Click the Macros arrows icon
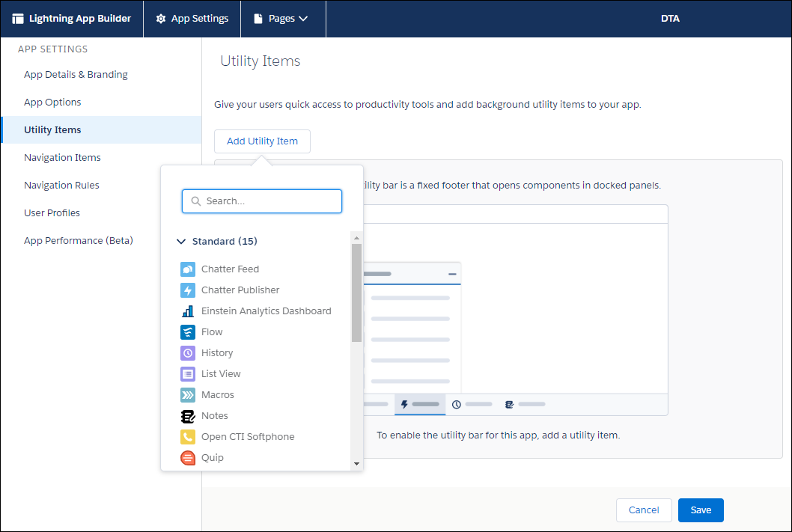 (188, 395)
